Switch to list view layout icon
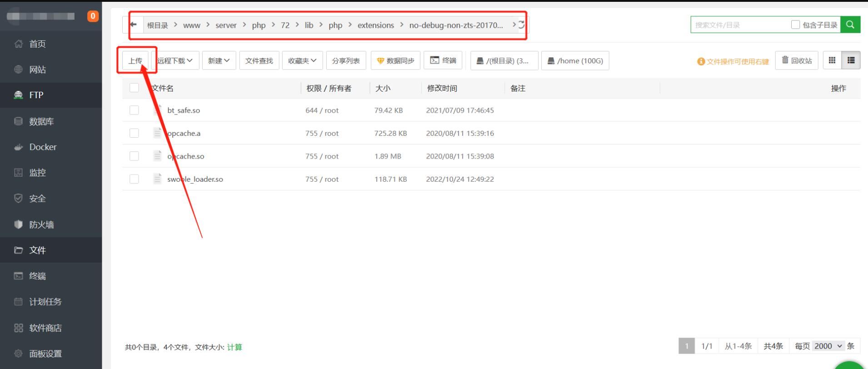The image size is (868, 369). (851, 60)
